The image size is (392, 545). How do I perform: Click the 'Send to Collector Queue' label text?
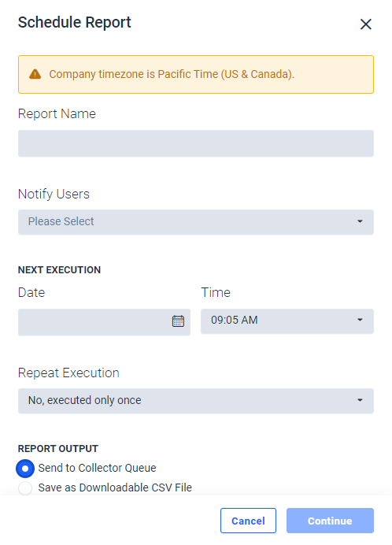pos(97,468)
